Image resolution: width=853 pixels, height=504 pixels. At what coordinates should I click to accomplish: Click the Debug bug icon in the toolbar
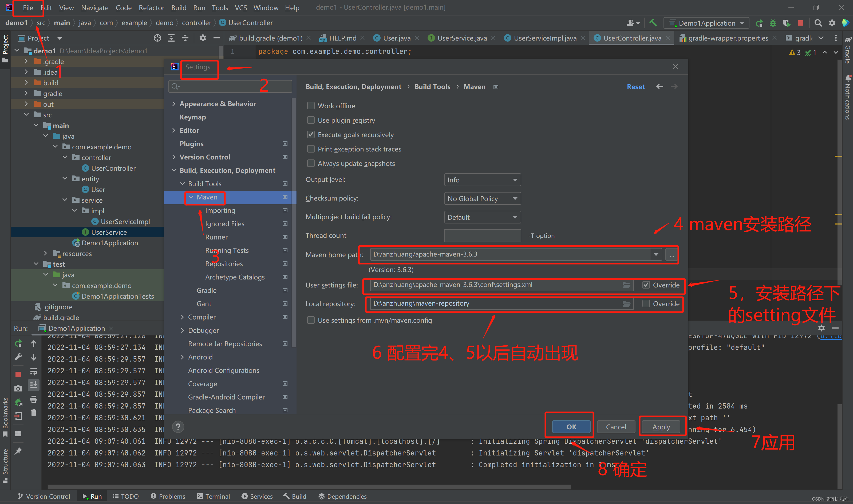point(773,23)
